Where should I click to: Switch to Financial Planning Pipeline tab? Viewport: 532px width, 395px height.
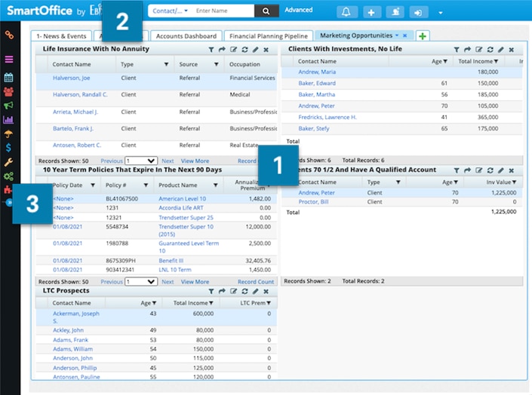[x=269, y=36]
